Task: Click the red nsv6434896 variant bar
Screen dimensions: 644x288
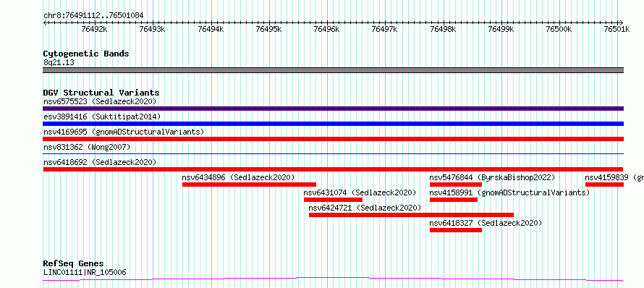Action: click(x=250, y=185)
